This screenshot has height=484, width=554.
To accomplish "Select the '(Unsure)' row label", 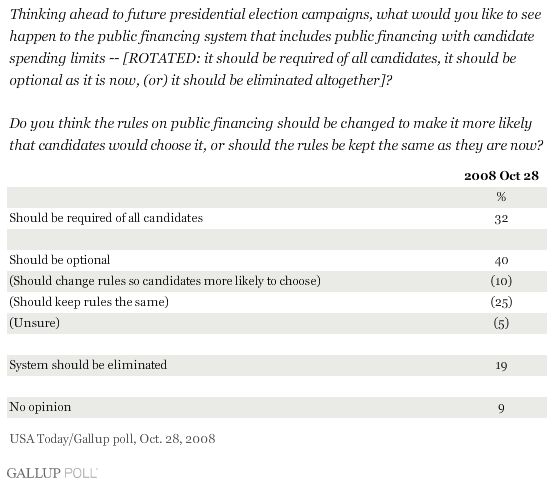I will coord(35,323).
